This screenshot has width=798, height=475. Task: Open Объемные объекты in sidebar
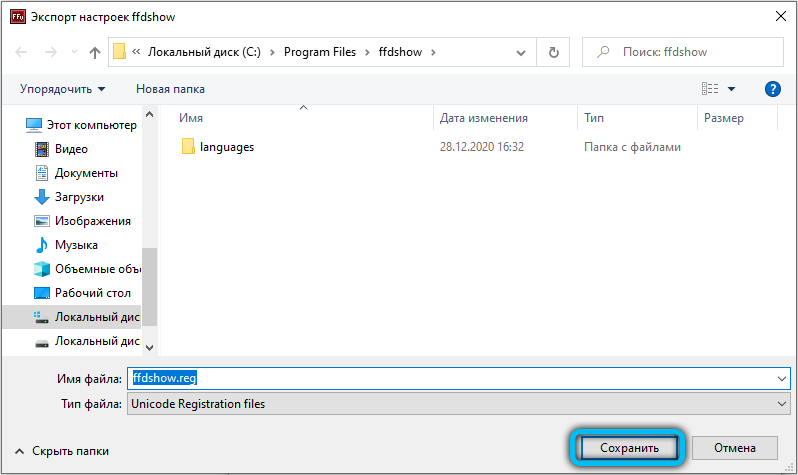click(x=88, y=269)
